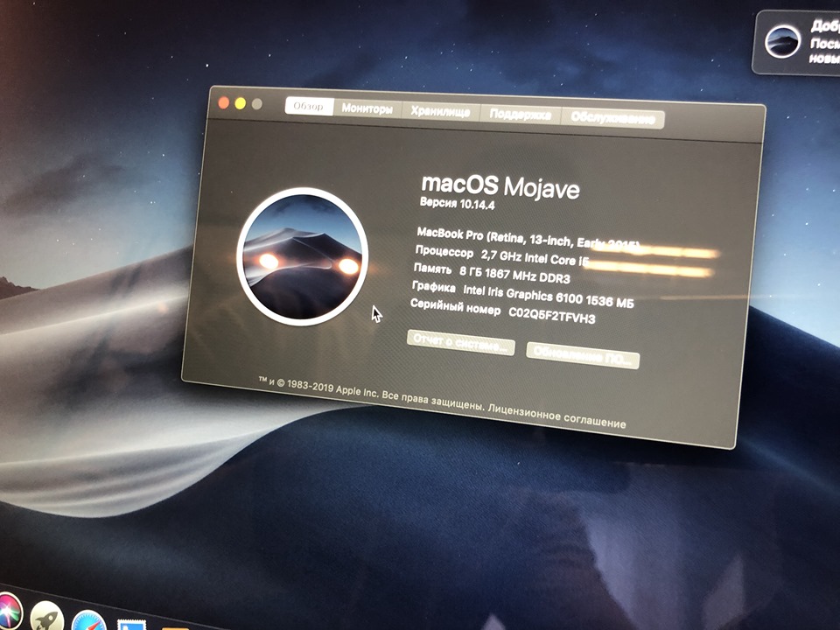The image size is (840, 630).
Task: Select the Поддержка tab
Action: 520,115
